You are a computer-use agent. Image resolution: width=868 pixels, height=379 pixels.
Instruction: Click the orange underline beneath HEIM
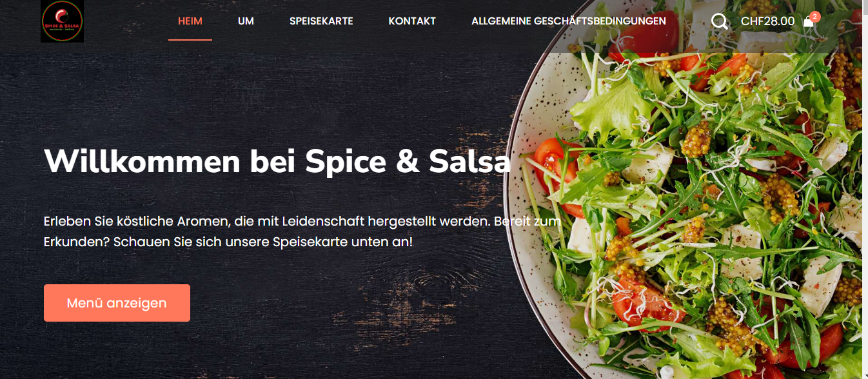pos(190,40)
